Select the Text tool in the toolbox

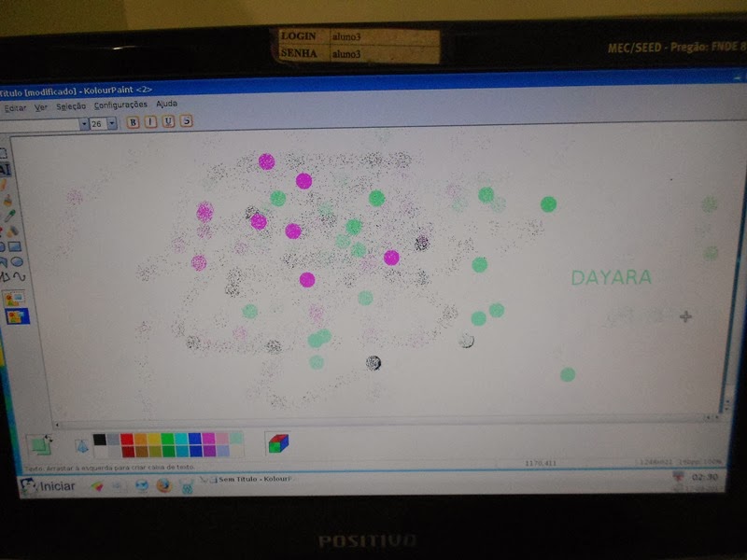5,169
